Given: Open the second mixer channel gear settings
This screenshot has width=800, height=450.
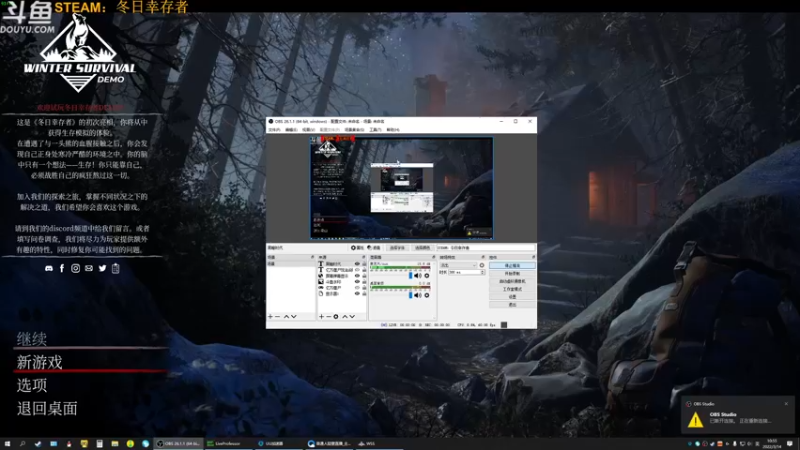Looking at the screenshot, I should pos(427,295).
